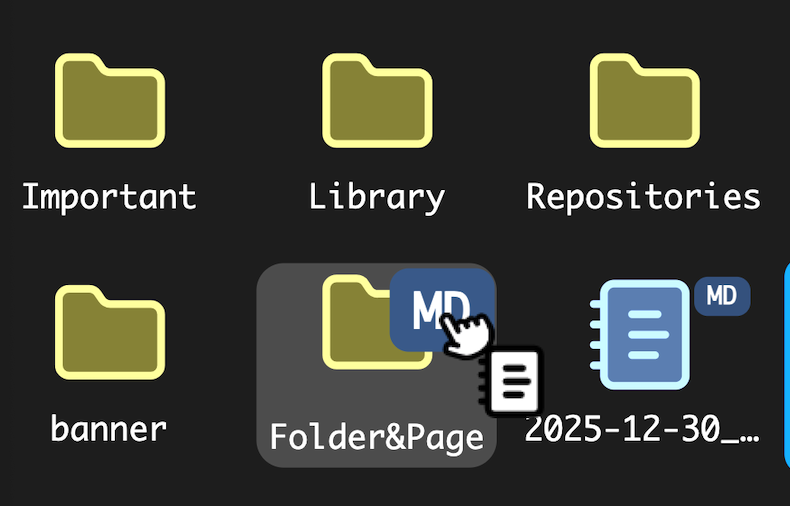
Task: Click the blue bar at the right edge
Action: click(x=787, y=365)
